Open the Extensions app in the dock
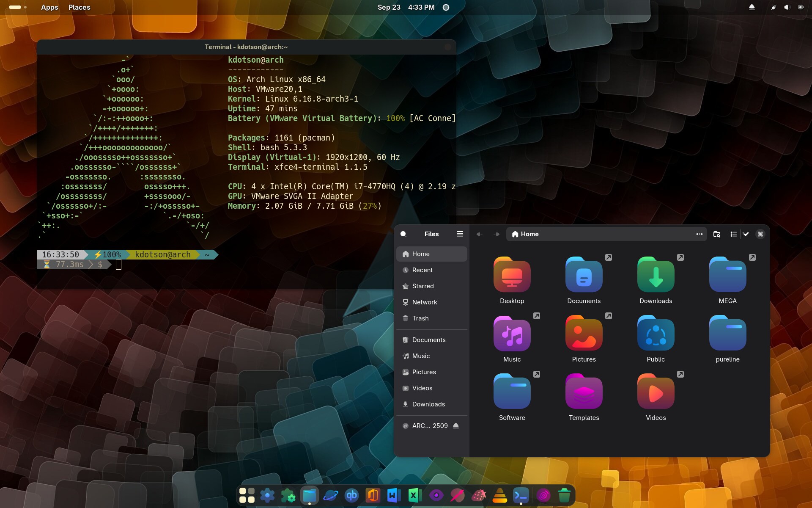Image resolution: width=812 pixels, height=508 pixels. (288, 495)
